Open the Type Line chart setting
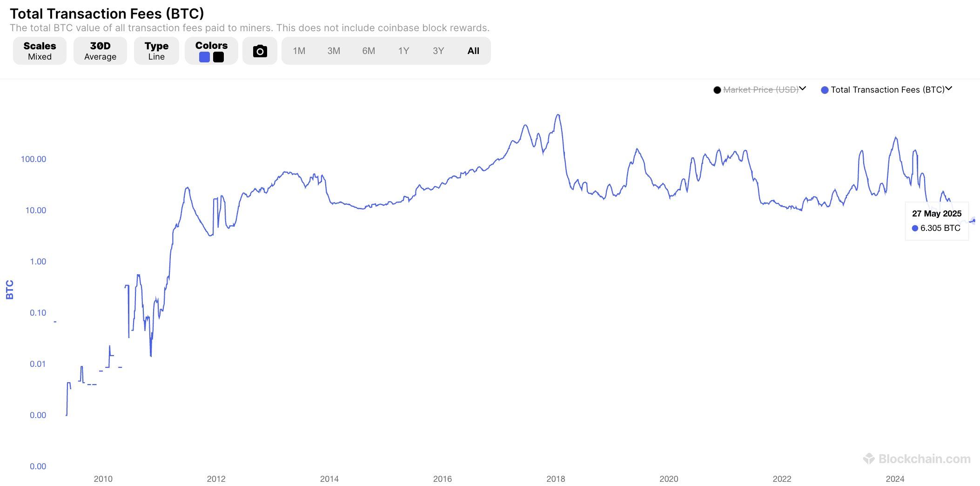The height and width of the screenshot is (486, 980). (156, 50)
